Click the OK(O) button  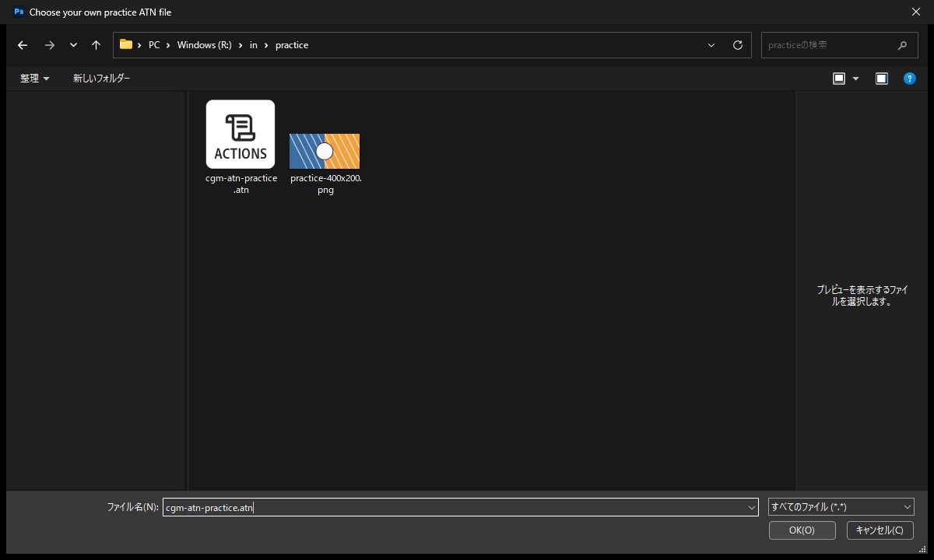(802, 530)
